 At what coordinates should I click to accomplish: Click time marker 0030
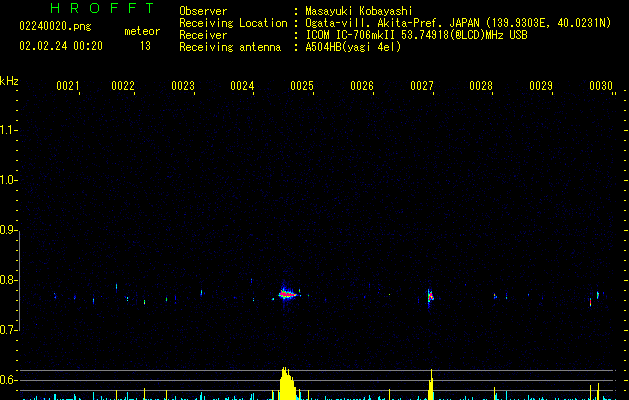click(x=601, y=86)
